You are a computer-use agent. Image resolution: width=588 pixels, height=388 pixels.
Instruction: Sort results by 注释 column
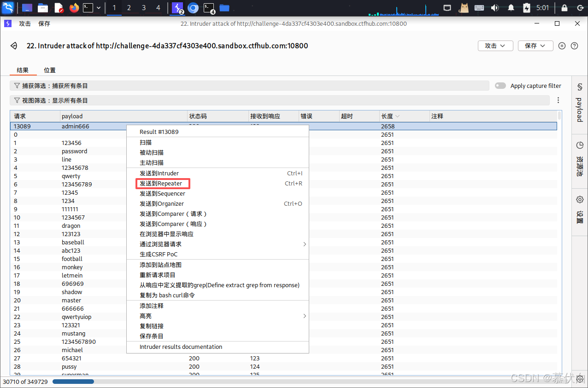coord(493,116)
